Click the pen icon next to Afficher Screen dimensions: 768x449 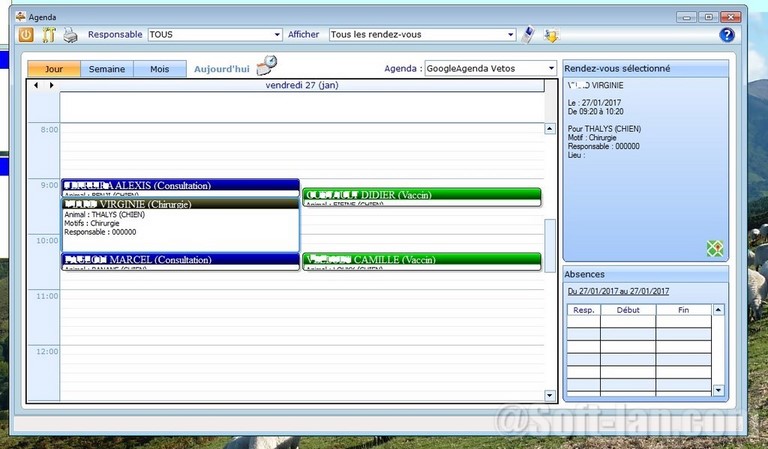[x=529, y=35]
